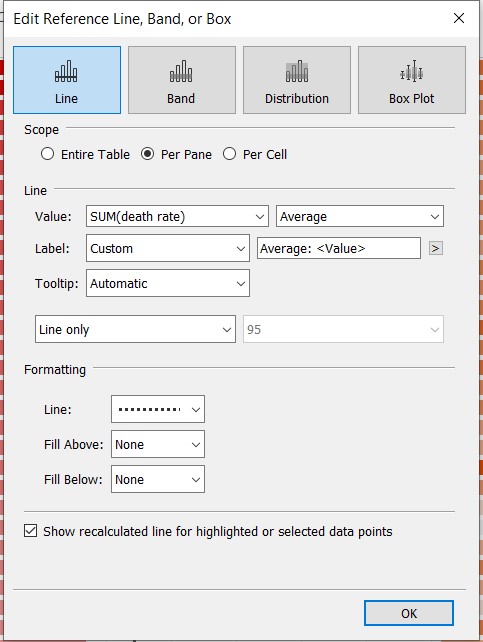Expand the Line only dropdown
Image resolution: width=483 pixels, height=642 pixels.
click(135, 329)
